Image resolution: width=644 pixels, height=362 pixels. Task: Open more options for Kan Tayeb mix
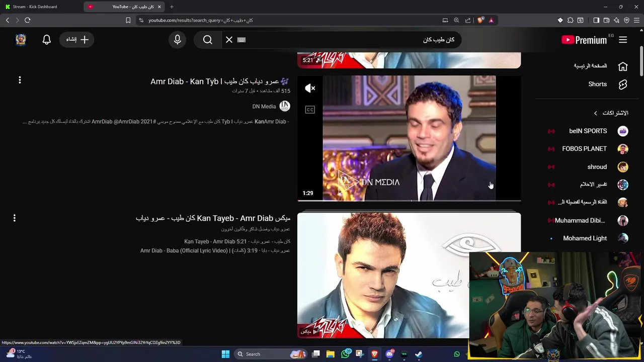tap(15, 218)
